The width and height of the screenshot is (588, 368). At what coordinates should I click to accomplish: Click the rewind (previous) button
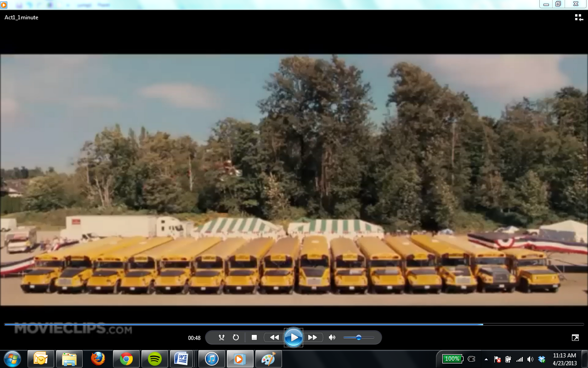[274, 338]
